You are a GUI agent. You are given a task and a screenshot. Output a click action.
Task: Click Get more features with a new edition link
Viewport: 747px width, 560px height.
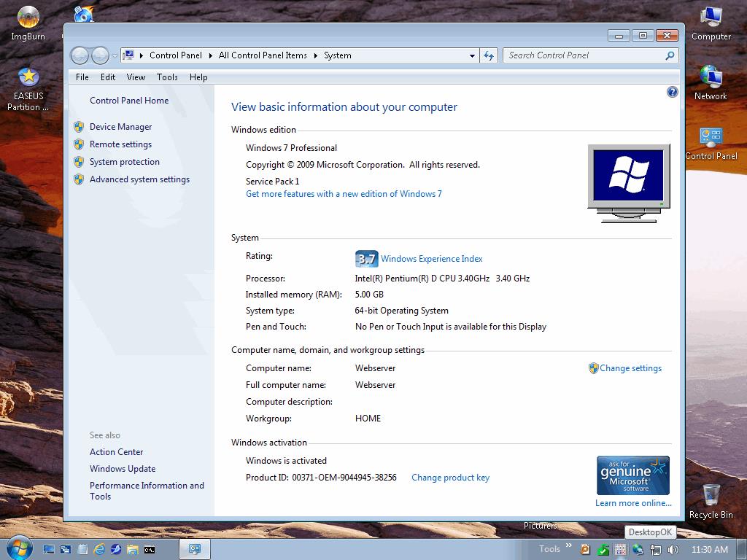[344, 194]
